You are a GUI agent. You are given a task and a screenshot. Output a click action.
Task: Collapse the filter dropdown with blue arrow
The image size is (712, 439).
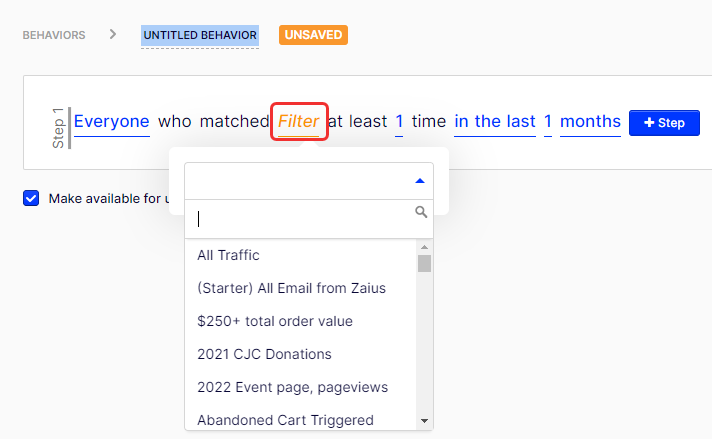click(x=420, y=181)
